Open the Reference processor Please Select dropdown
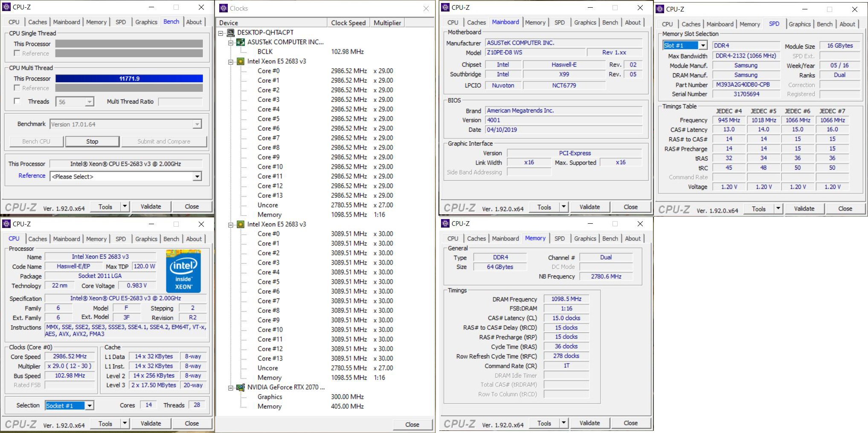Viewport: 868px width, 433px height. click(197, 176)
